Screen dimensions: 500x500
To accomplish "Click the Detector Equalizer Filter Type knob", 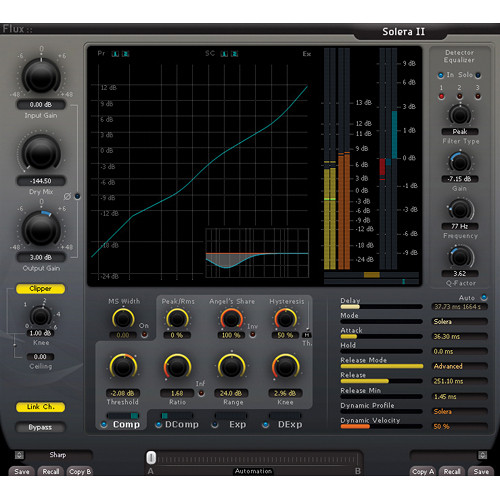I will tap(460, 115).
